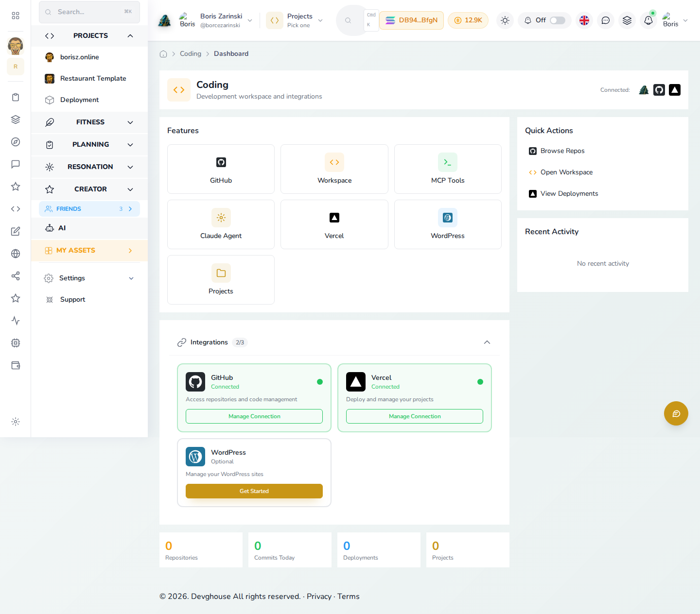Click the home breadcrumb icon
The image size is (700, 614).
[163, 54]
